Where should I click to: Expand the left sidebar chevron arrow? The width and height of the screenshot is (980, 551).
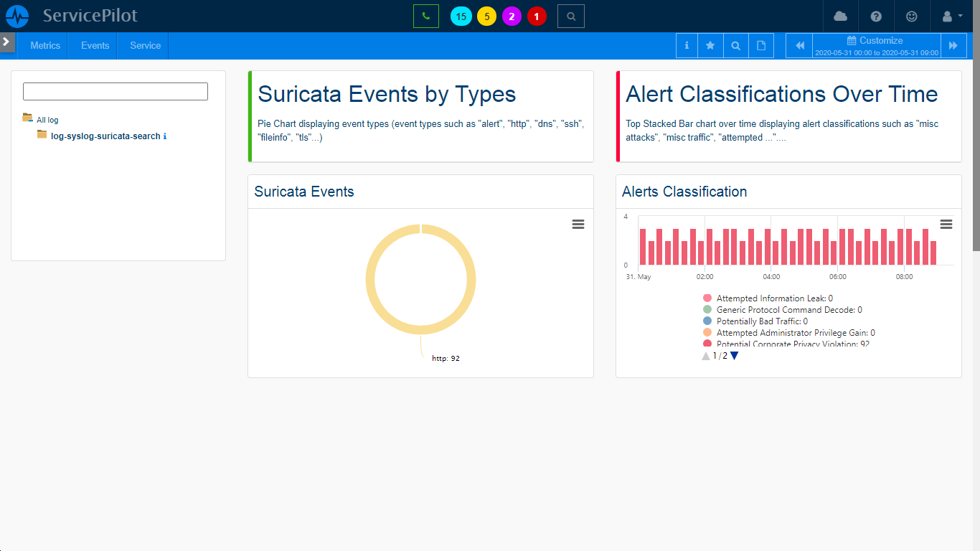point(6,42)
